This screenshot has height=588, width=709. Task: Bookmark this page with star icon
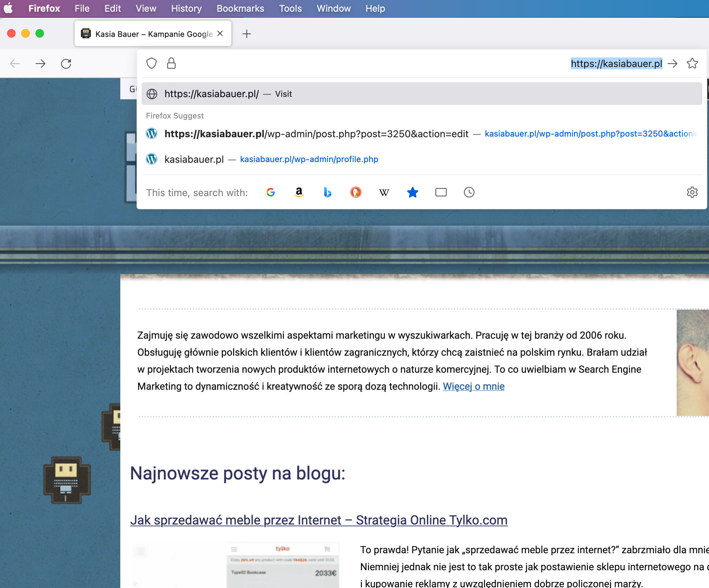pos(692,63)
